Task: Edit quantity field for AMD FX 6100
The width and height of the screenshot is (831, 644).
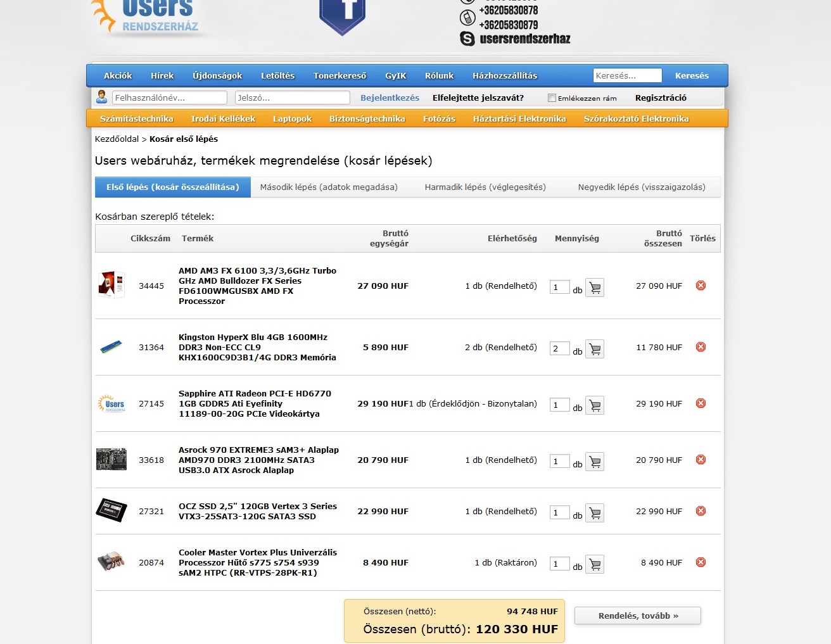Action: pos(560,287)
